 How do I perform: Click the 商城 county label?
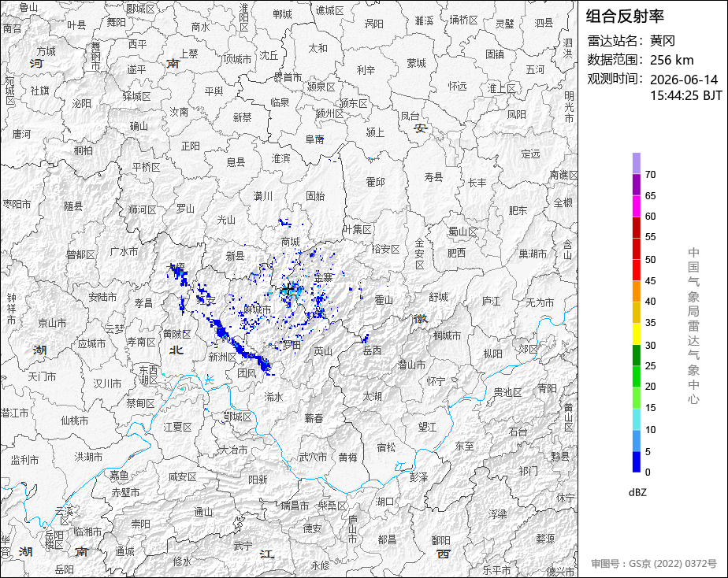(291, 242)
